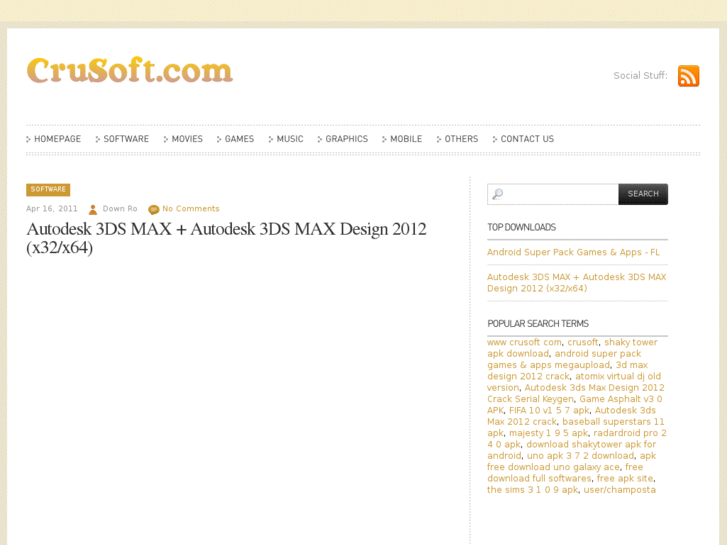Open Android Super Pack Games & Apps download
Screen dimensions: 727x545
tap(573, 252)
